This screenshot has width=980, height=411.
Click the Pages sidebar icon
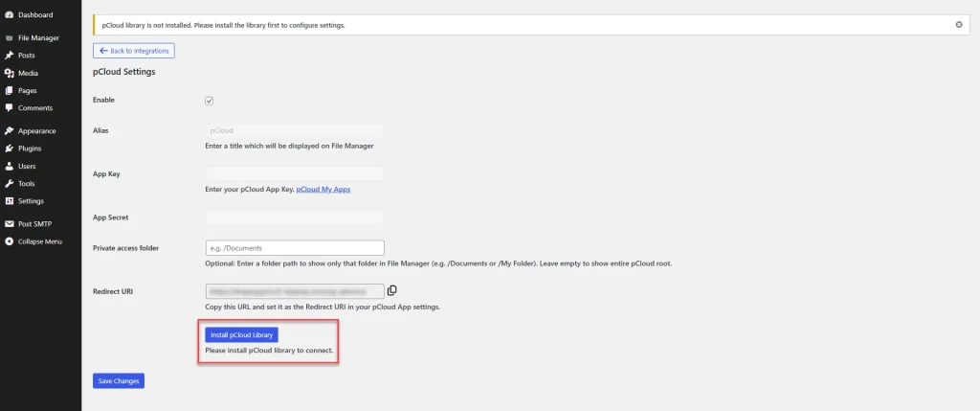(x=10, y=91)
